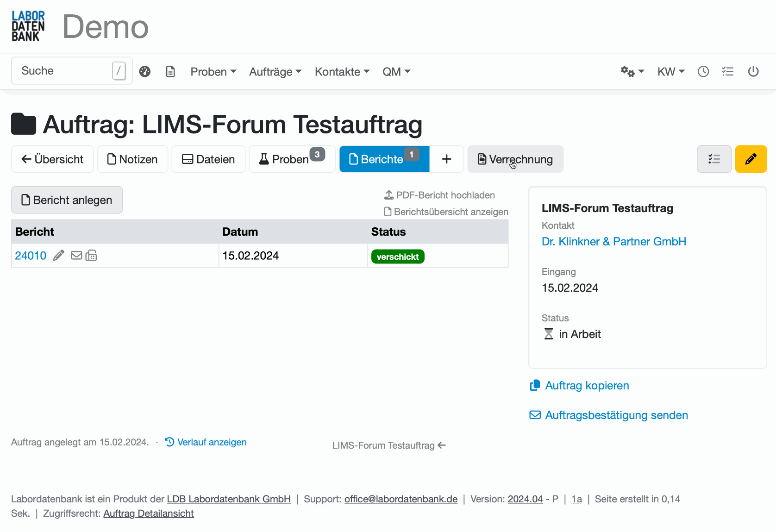Select the Notizen tab
The width and height of the screenshot is (776, 532).
(x=132, y=159)
